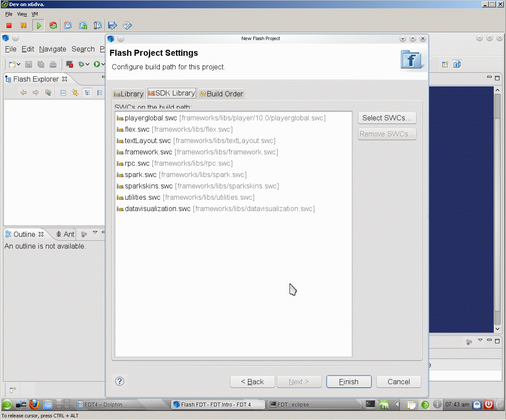Open view menu triangle in bottom-right panel

click(480, 340)
